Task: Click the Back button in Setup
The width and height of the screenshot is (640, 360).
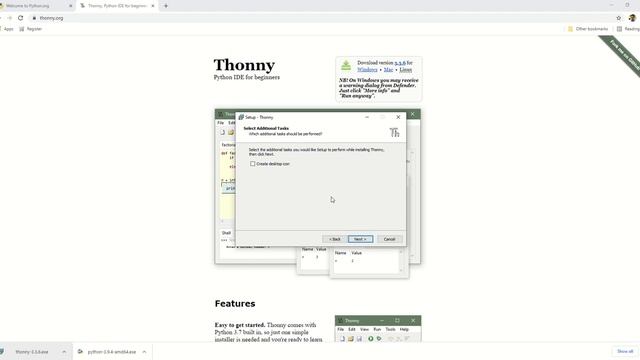Action: pyautogui.click(x=334, y=239)
